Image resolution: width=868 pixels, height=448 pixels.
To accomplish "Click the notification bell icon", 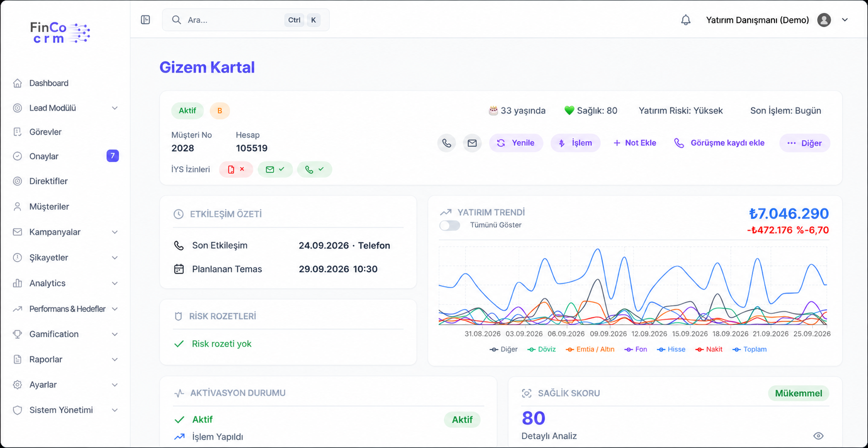I will [686, 20].
